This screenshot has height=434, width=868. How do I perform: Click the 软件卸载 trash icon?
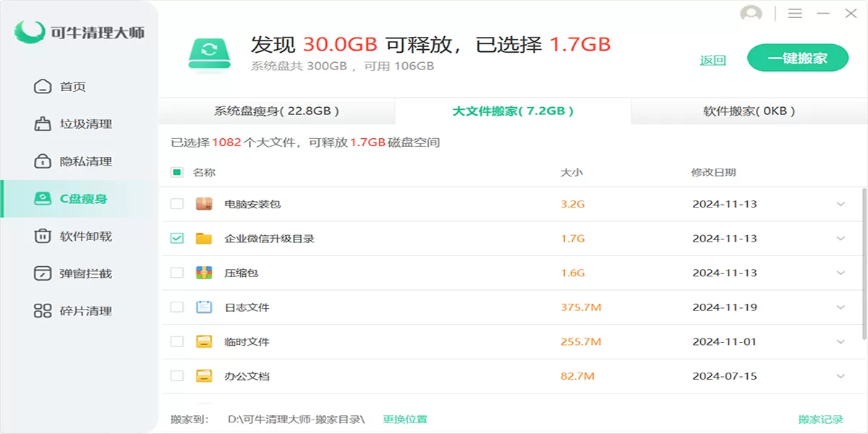(43, 237)
